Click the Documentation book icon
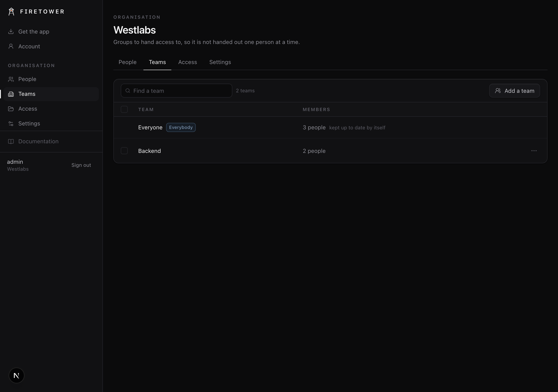 pos(11,141)
